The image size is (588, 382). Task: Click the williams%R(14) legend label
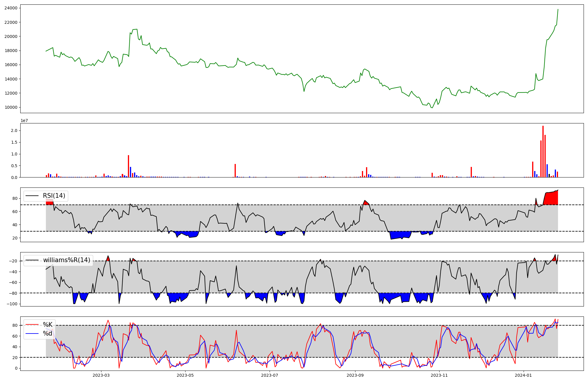[67, 260]
